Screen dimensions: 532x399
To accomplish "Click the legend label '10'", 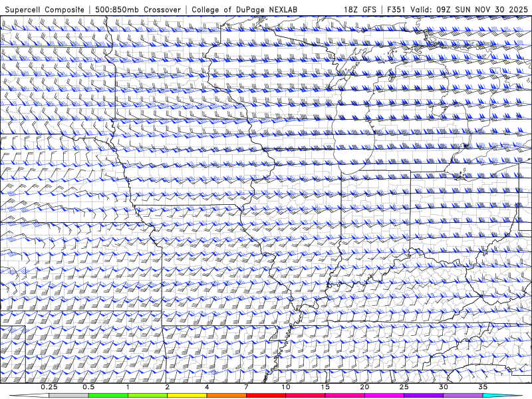I will coord(286,387).
